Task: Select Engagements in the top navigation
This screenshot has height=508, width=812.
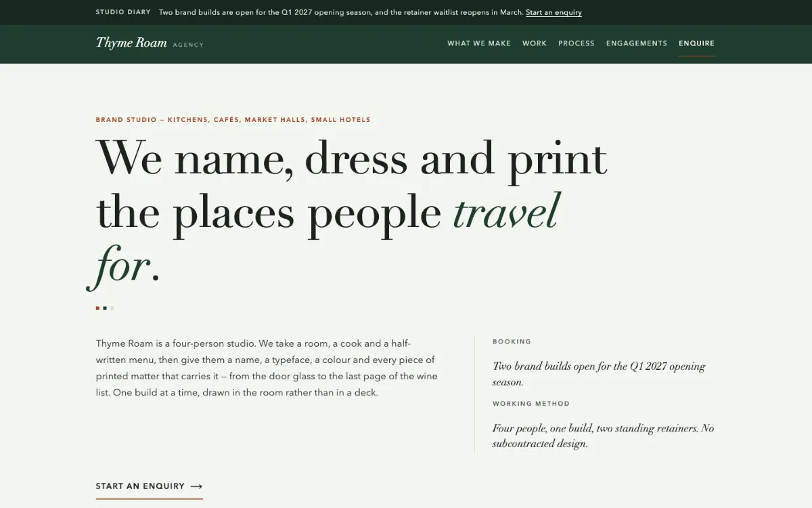Action: coord(637,43)
